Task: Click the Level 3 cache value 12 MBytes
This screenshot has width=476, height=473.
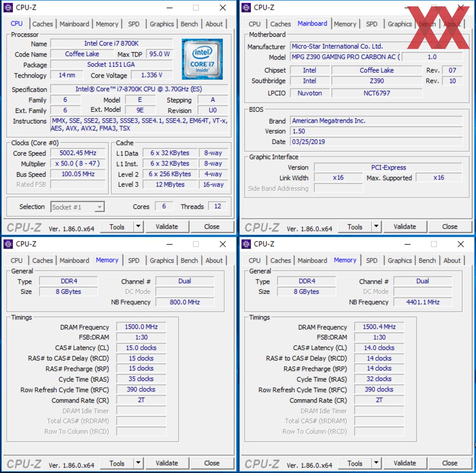Action: 170,185
